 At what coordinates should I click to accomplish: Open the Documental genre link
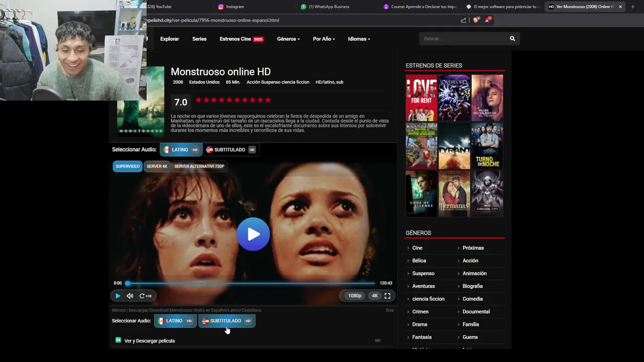476,312
